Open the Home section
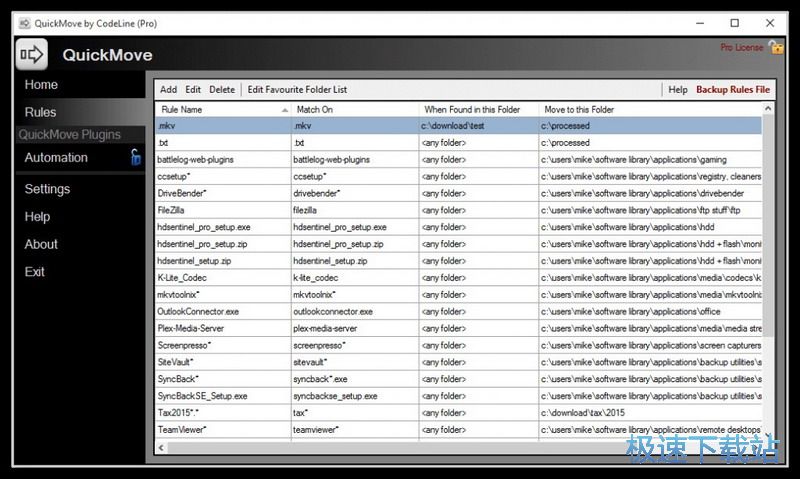The width and height of the screenshot is (800, 479). tap(42, 85)
